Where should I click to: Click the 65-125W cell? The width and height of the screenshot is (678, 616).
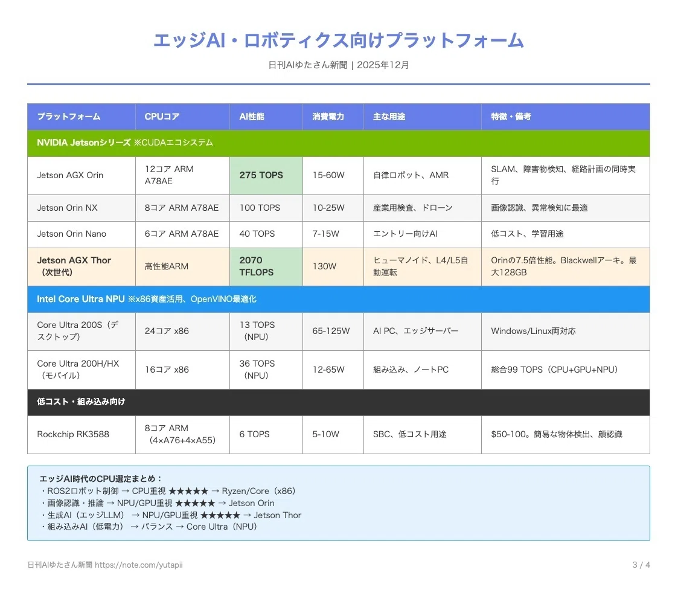coord(333,332)
